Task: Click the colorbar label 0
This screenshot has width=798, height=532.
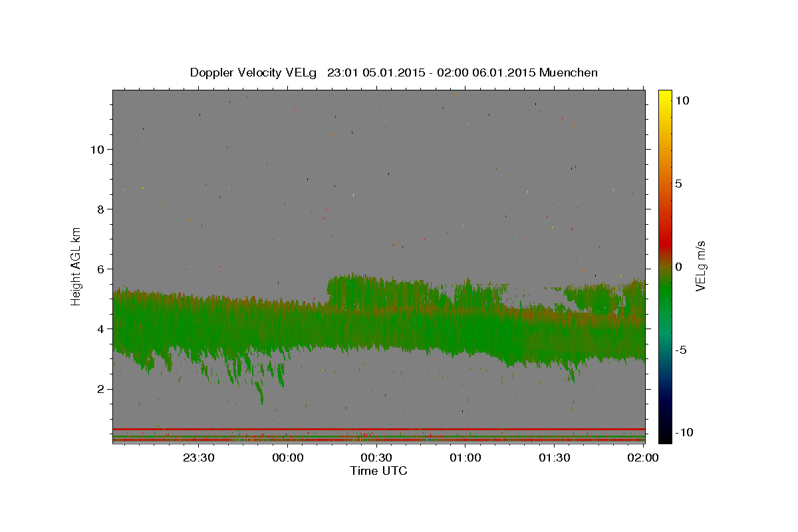Action: point(678,267)
